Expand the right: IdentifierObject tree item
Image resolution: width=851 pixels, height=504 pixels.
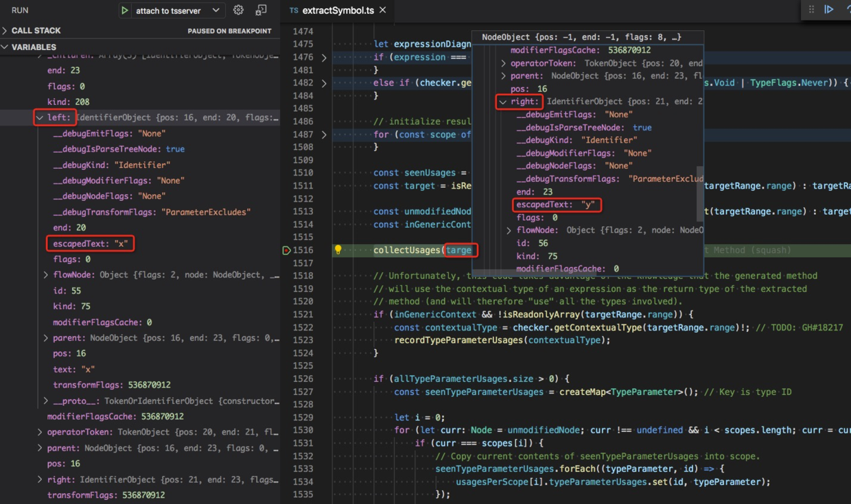tap(502, 101)
